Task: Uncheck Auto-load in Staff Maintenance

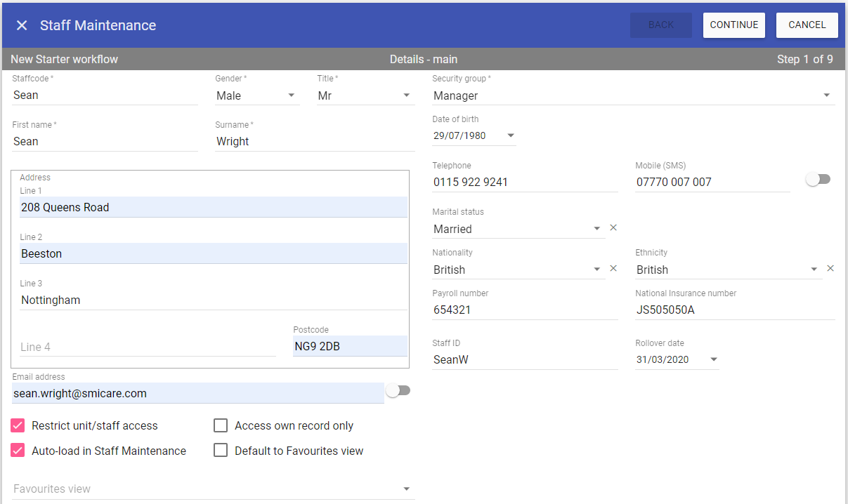Action: tap(18, 451)
